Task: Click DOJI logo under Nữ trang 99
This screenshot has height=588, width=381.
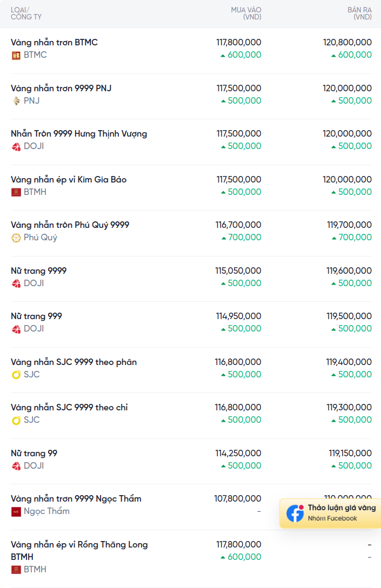Action: [x=16, y=466]
